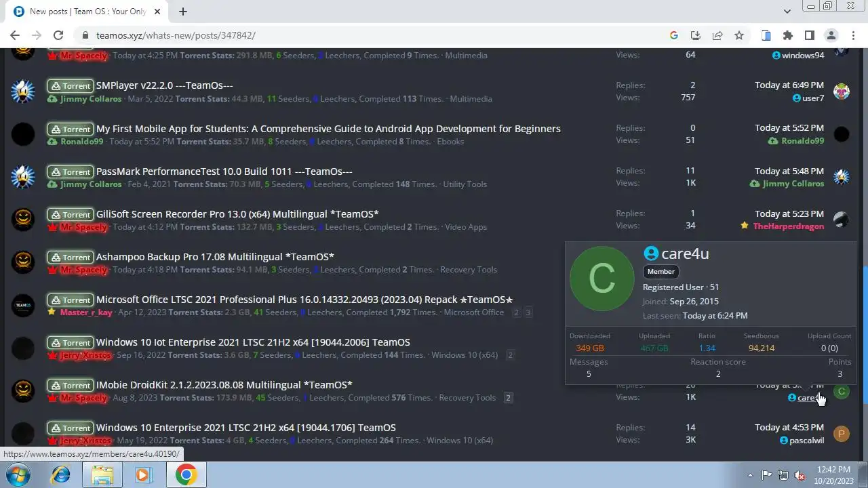Open File Explorer from the taskbar
The image size is (868, 488).
102,474
